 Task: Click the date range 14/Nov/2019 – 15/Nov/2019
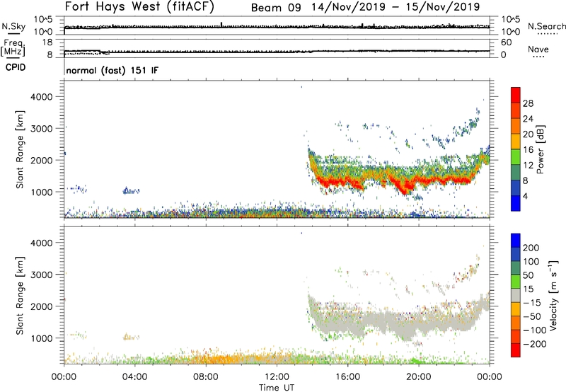click(395, 7)
